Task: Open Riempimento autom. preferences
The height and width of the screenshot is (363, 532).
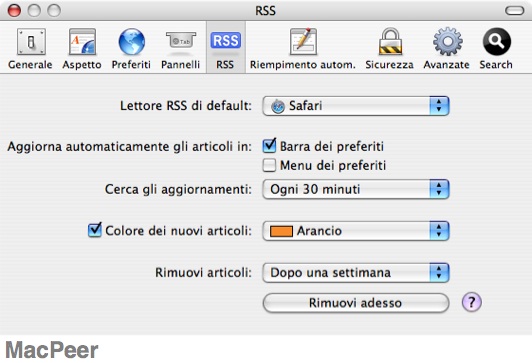Action: click(303, 49)
